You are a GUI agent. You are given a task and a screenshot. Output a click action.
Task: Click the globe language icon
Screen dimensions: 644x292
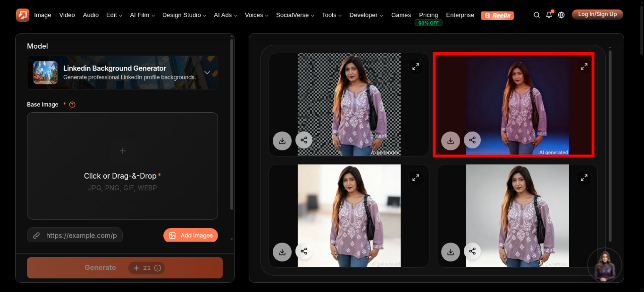pos(561,15)
